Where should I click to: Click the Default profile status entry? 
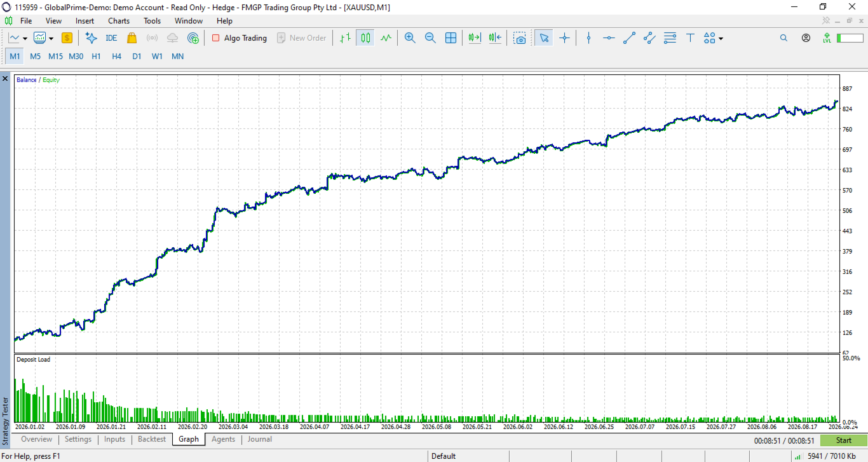click(444, 456)
